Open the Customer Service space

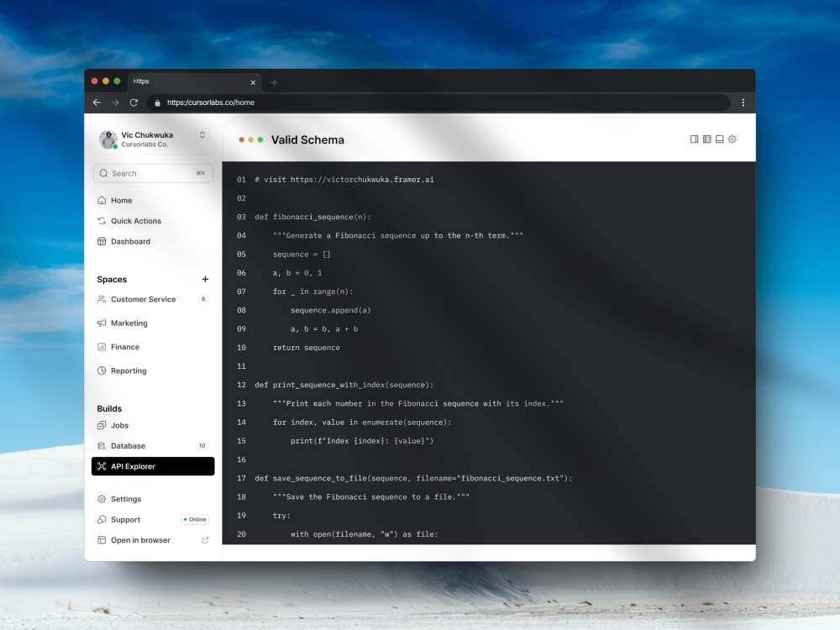[143, 300]
